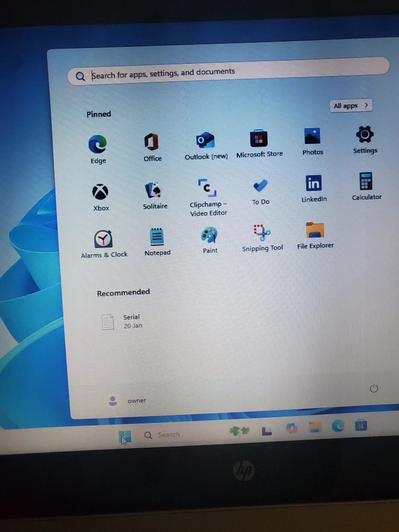Image resolution: width=399 pixels, height=532 pixels.
Task: Launch Calculator
Action: pos(366,186)
